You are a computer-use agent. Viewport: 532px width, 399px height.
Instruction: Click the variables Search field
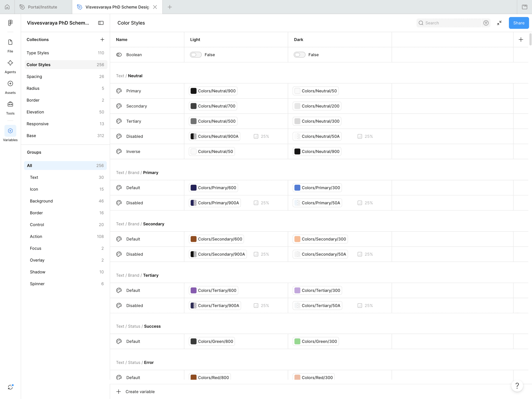(449, 23)
